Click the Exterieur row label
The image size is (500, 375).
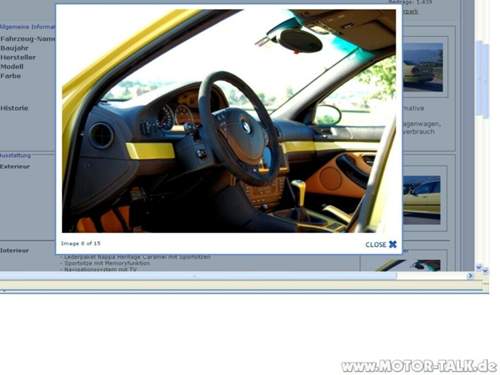(15, 166)
